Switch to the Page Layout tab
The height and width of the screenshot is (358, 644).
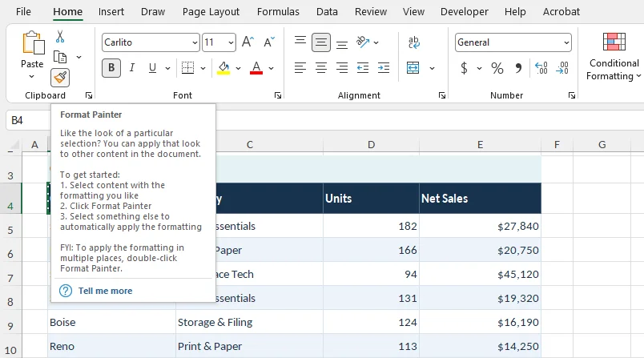[211, 11]
